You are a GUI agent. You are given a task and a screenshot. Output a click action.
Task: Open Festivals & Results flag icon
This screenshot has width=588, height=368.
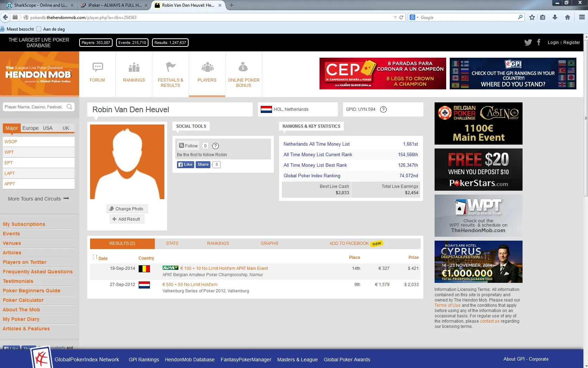coord(171,66)
